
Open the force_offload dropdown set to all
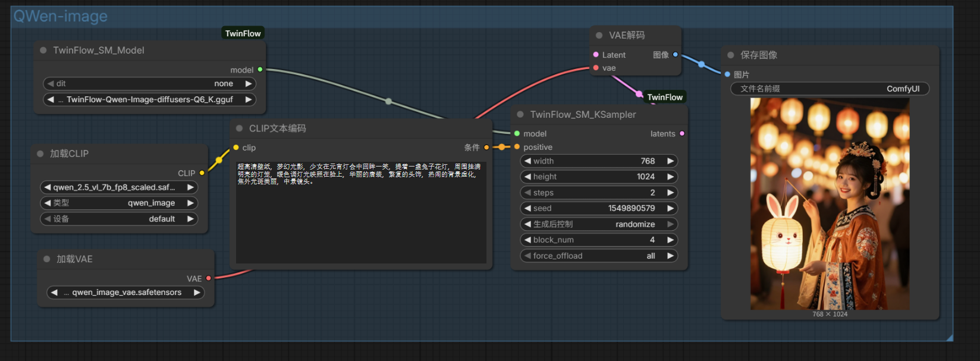coord(599,256)
